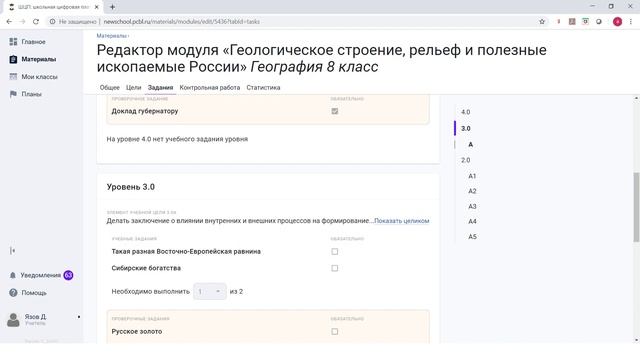Screen dimensions: 640x360
Task: Select outline item A2
Action: coord(472,191)
